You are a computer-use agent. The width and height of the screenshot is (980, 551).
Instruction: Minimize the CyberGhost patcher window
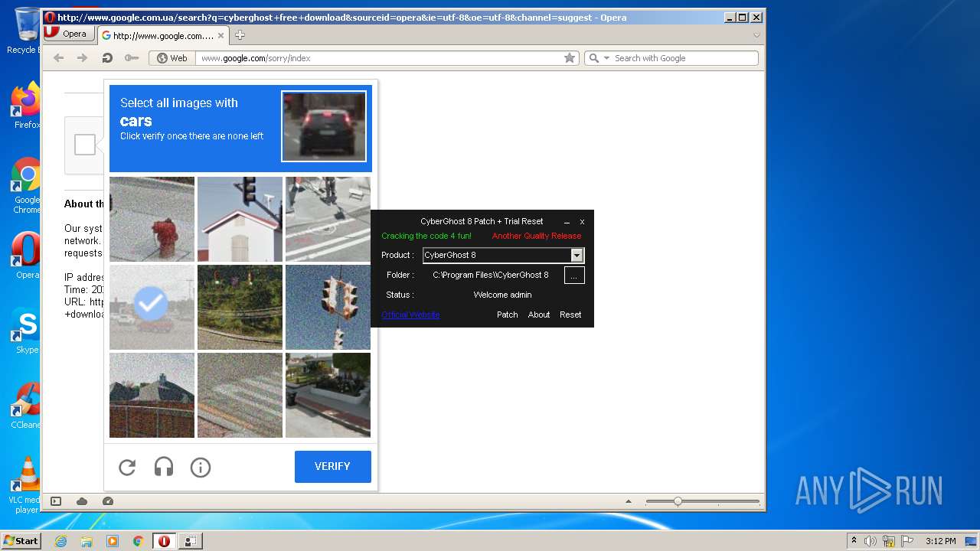567,221
